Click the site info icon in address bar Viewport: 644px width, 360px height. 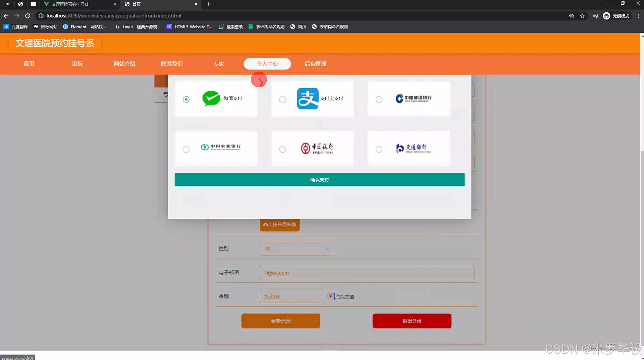tap(41, 16)
